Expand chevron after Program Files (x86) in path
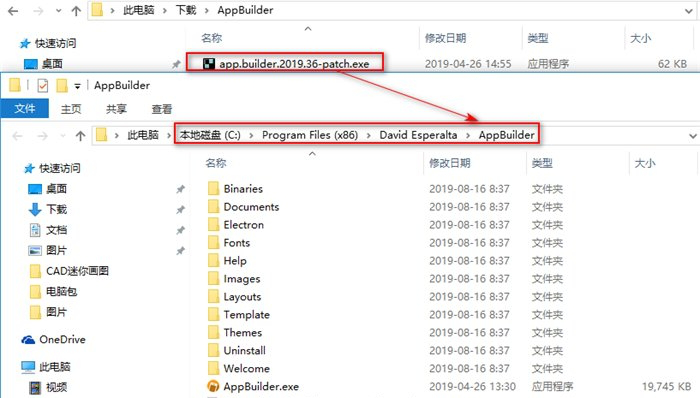This screenshot has width=700, height=413. click(369, 135)
